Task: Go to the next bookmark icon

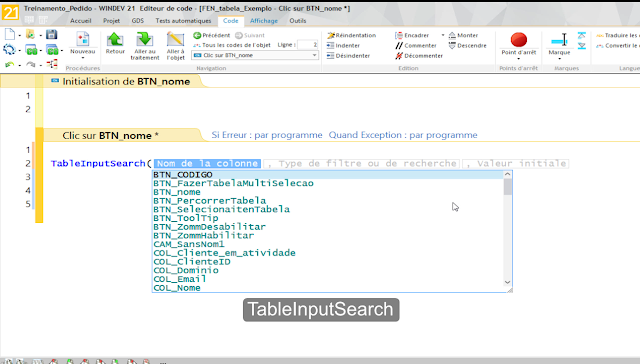Action: pyautogui.click(x=582, y=46)
